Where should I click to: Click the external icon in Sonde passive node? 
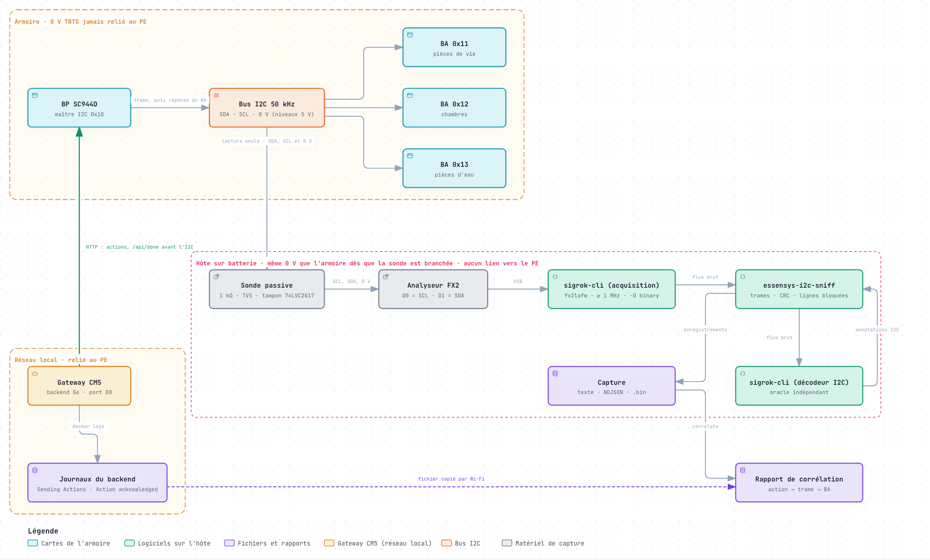(x=216, y=277)
